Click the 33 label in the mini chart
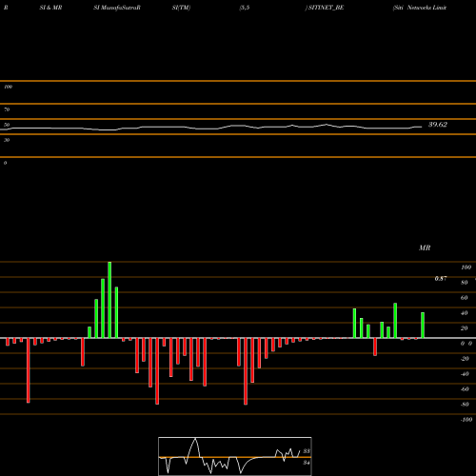476x476 pixels. tap(307, 451)
